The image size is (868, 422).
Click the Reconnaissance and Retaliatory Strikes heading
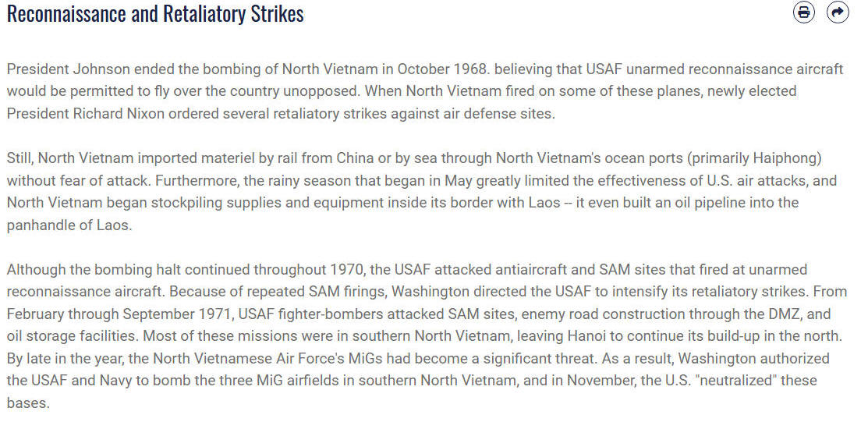[155, 14]
